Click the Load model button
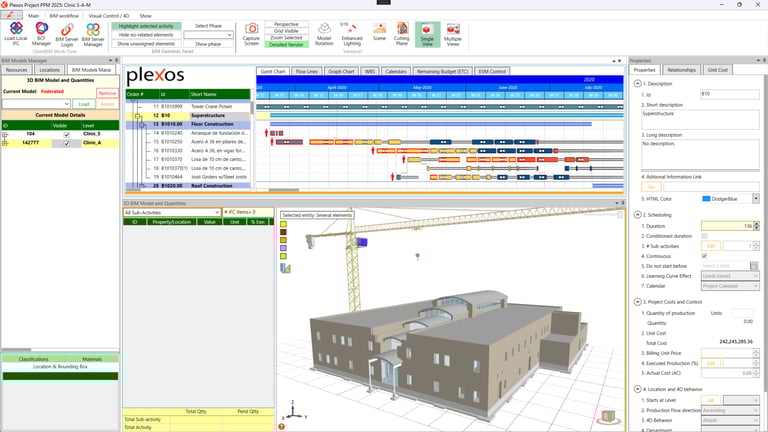This screenshot has height=432, width=768. click(x=84, y=104)
